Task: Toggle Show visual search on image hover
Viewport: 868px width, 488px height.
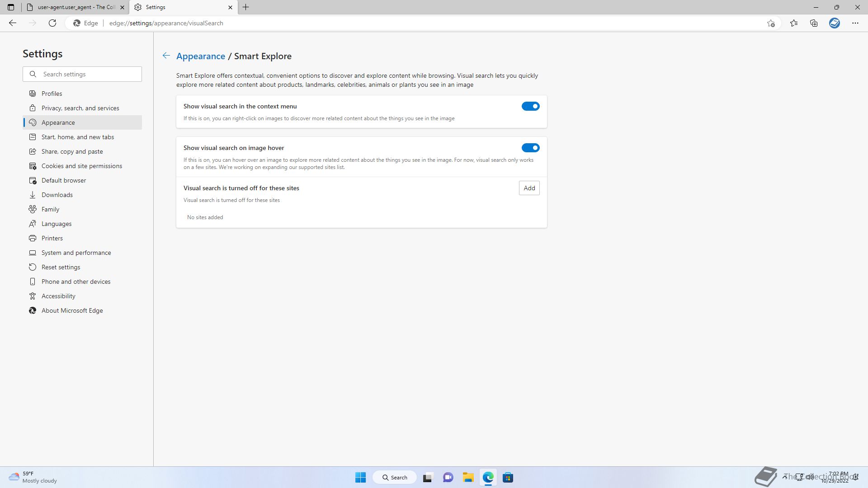Action: point(531,148)
